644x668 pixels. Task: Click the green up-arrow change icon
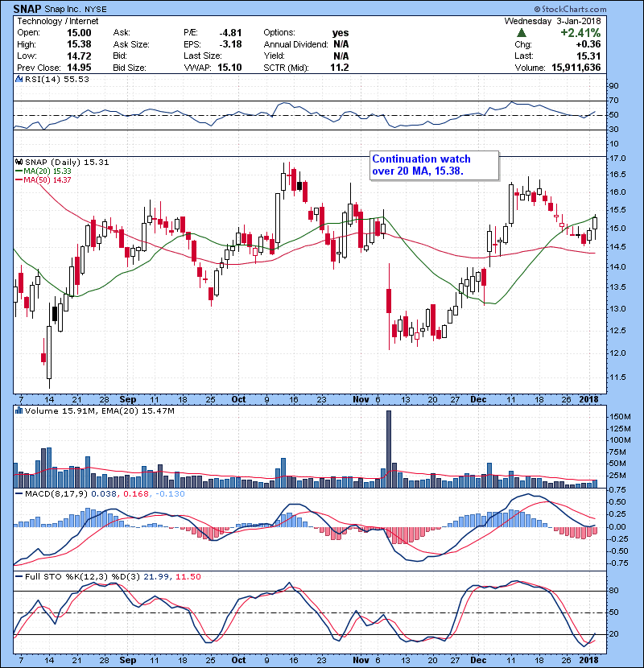click(x=521, y=33)
